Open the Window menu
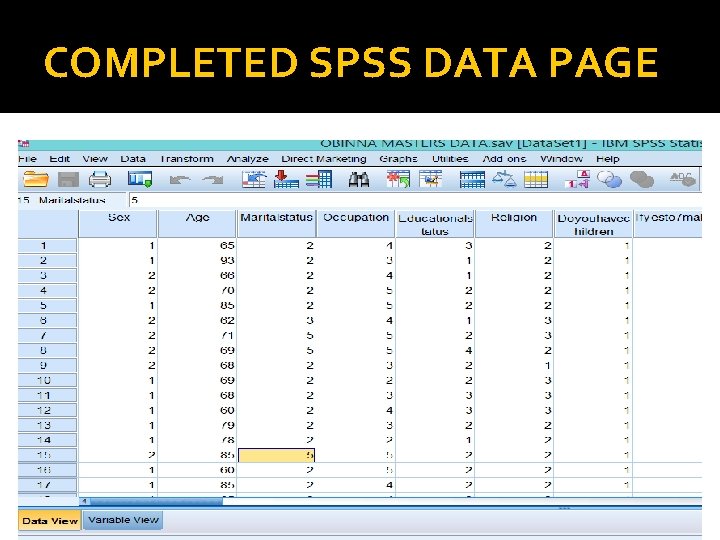720x540 pixels. (x=562, y=159)
